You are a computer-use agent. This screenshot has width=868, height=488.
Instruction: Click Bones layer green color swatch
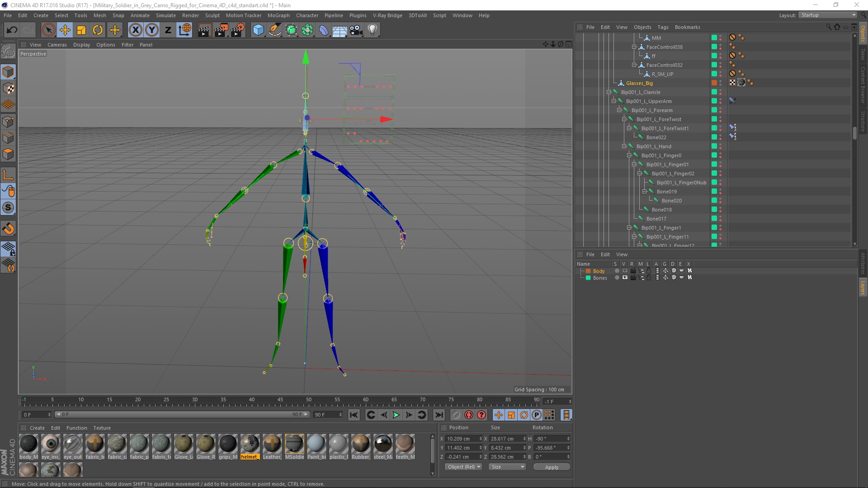(588, 278)
